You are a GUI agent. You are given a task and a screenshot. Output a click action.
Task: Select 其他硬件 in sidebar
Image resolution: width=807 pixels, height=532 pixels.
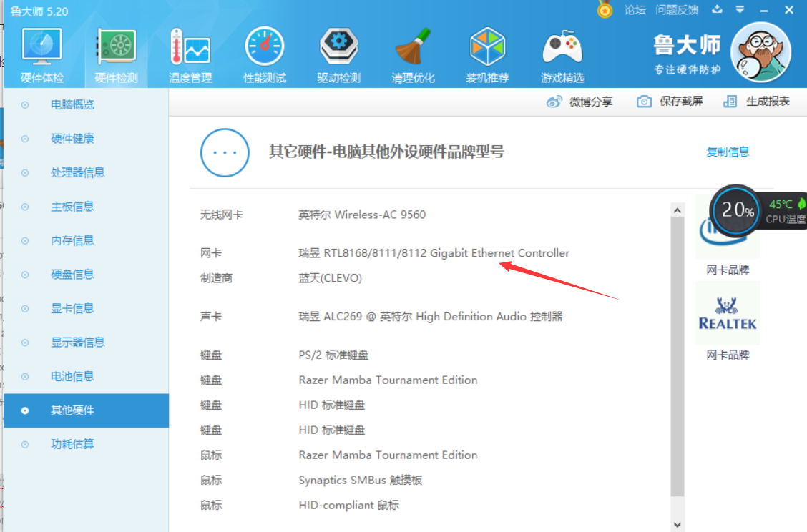tap(86, 410)
